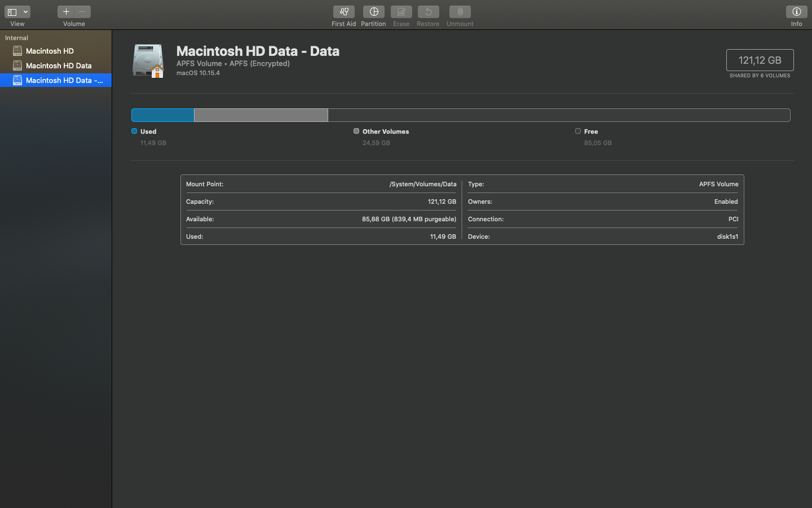This screenshot has width=812, height=508.
Task: Click the blue Used segment of usage bar
Action: pyautogui.click(x=163, y=115)
